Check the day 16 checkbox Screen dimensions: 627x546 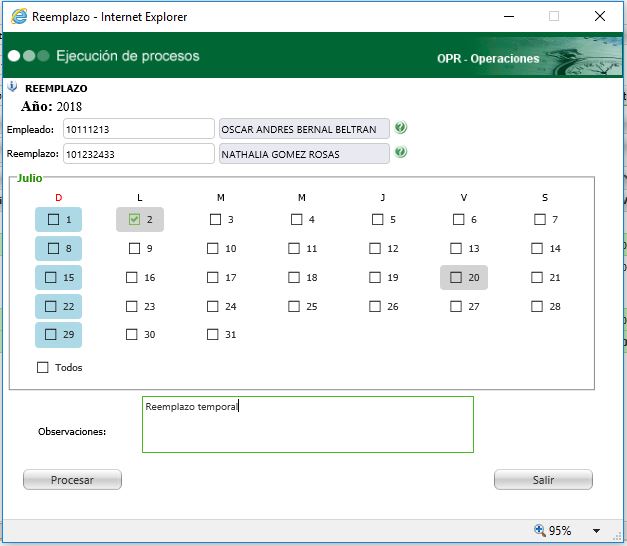pyautogui.click(x=132, y=277)
